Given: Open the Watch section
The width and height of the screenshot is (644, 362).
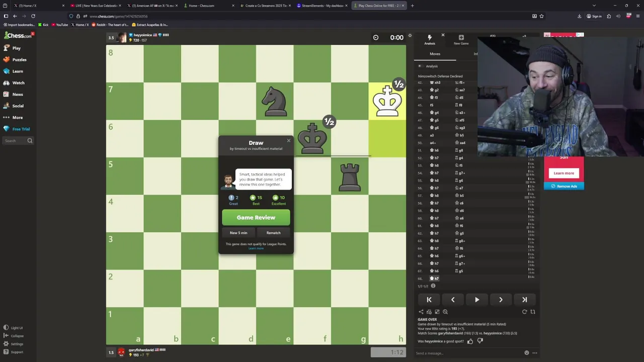Looking at the screenshot, I should point(14,83).
